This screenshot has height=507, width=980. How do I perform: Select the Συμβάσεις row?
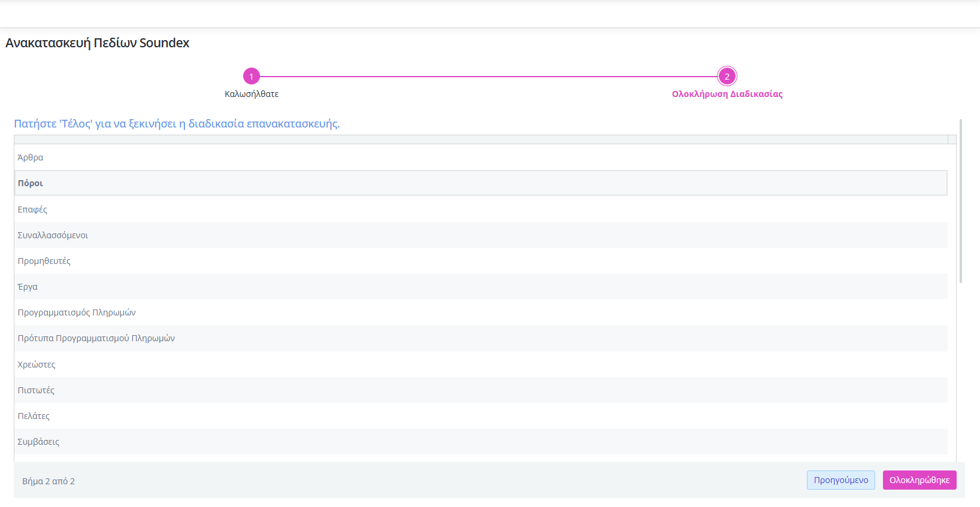481,442
